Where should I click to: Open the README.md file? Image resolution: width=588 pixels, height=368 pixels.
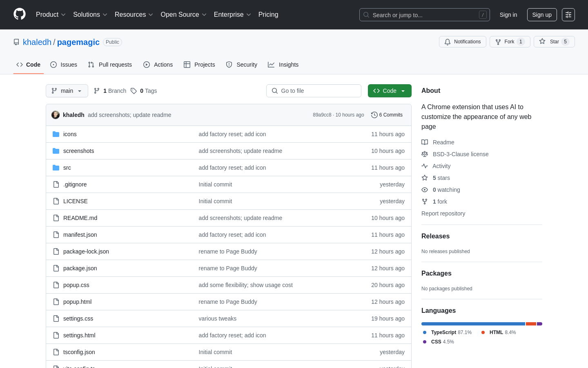80,218
